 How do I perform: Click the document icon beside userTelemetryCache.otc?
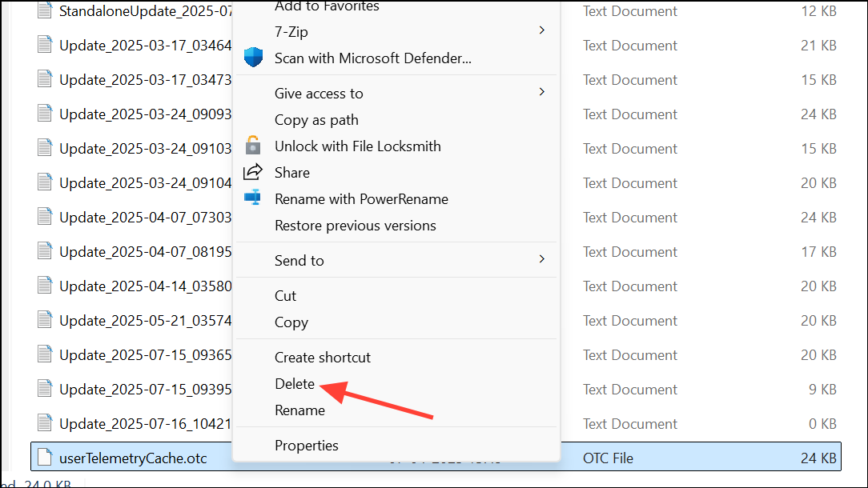pyautogui.click(x=46, y=458)
